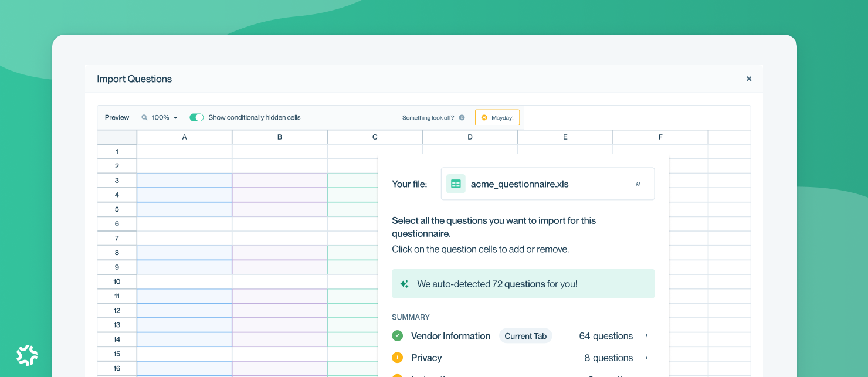Select row 10 header
This screenshot has height=377, width=868.
(117, 281)
